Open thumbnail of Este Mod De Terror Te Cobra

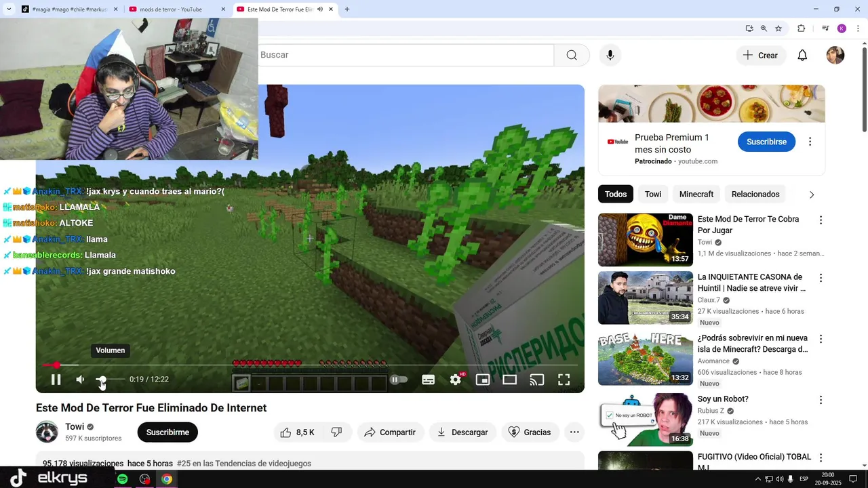click(646, 240)
